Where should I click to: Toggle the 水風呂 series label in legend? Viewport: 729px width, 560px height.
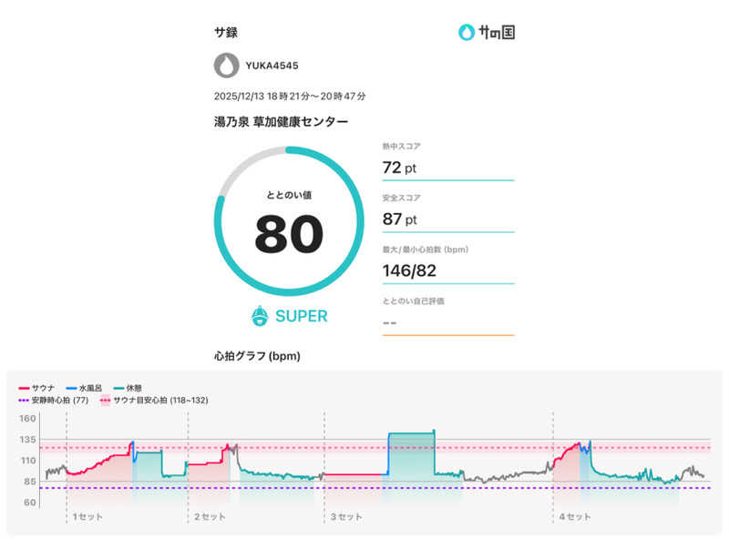[92, 387]
